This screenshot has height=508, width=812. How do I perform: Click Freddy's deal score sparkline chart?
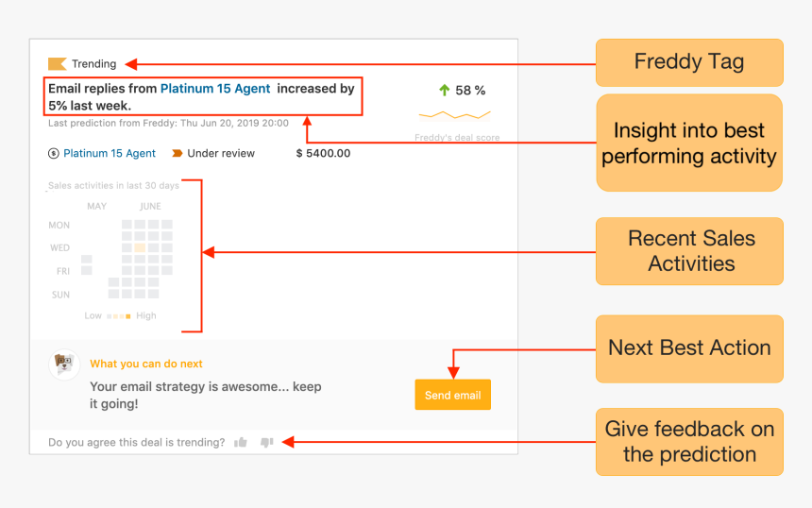[x=455, y=115]
